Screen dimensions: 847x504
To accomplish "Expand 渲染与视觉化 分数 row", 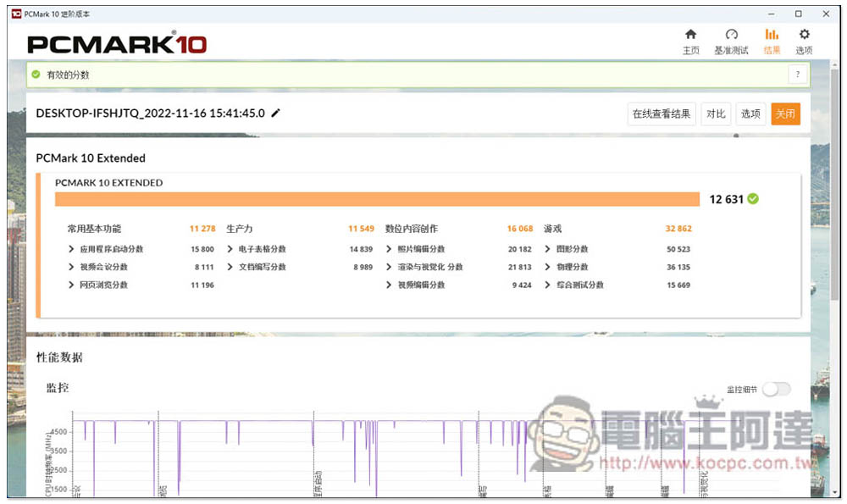I will (x=389, y=267).
